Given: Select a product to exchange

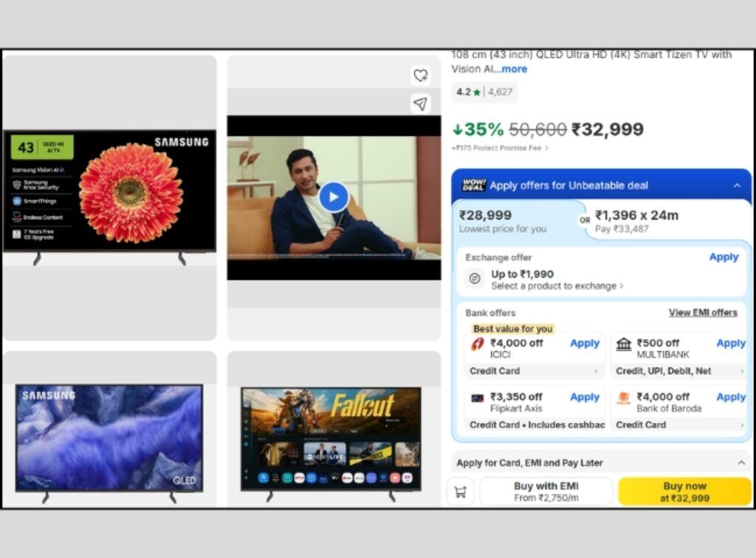Looking at the screenshot, I should click(x=557, y=286).
